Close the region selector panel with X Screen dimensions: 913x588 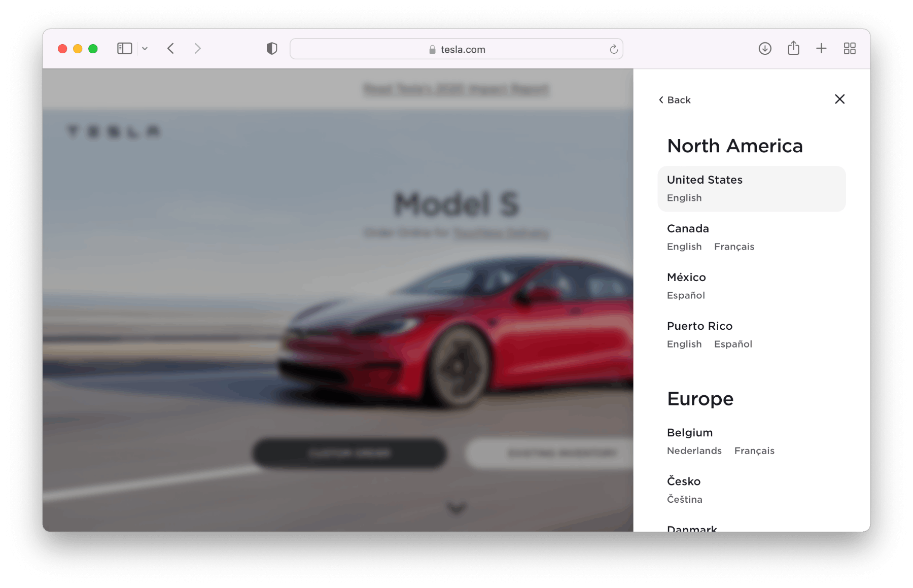pyautogui.click(x=840, y=99)
